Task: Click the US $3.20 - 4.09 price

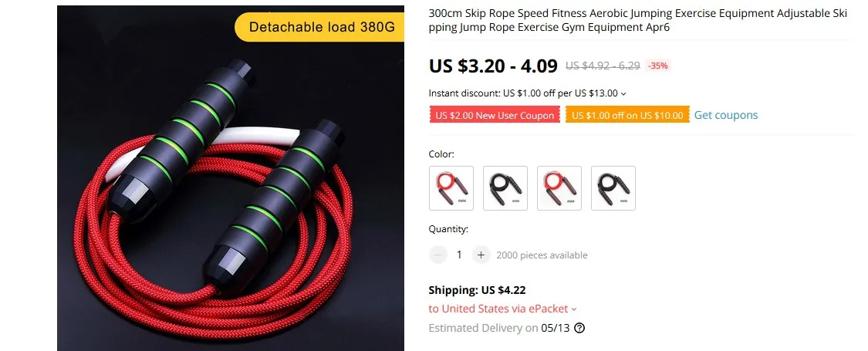Action: (x=493, y=66)
